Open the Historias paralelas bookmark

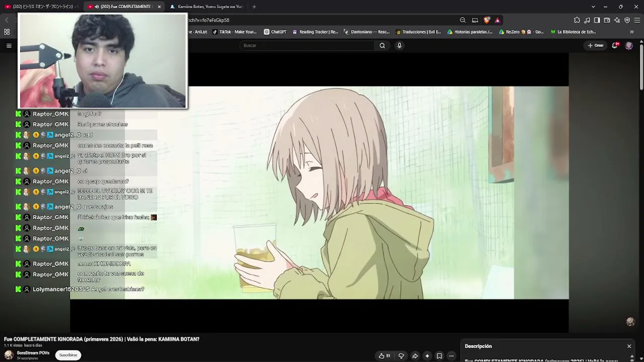click(x=470, y=32)
